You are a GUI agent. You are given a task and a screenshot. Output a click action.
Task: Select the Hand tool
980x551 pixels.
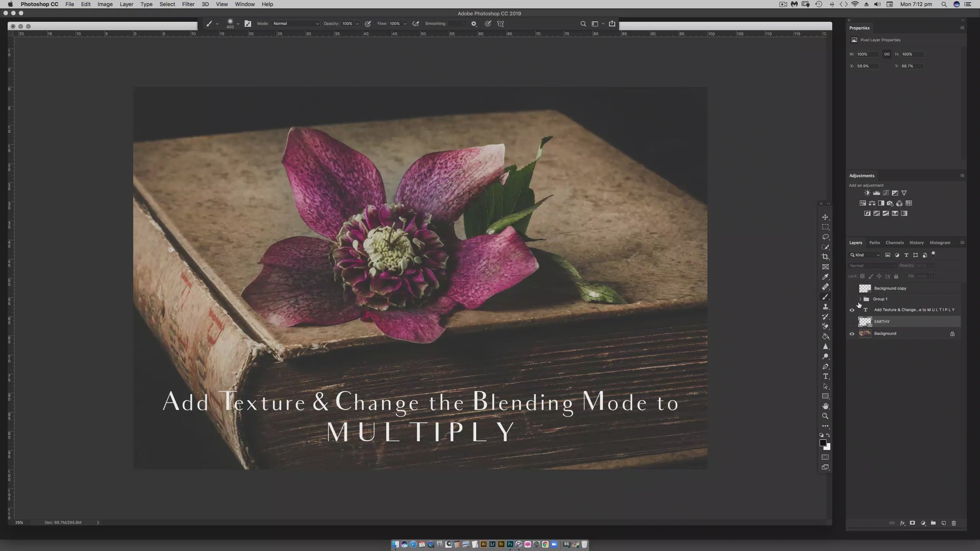[x=825, y=406]
